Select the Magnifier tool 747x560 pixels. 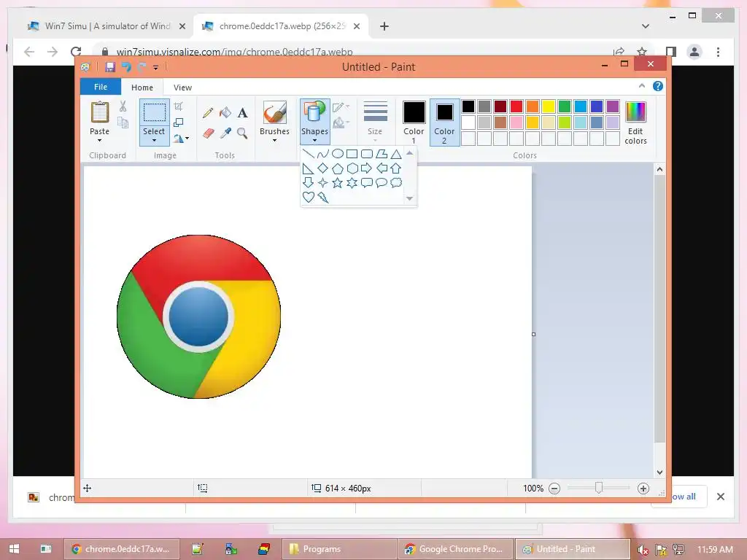[242, 133]
